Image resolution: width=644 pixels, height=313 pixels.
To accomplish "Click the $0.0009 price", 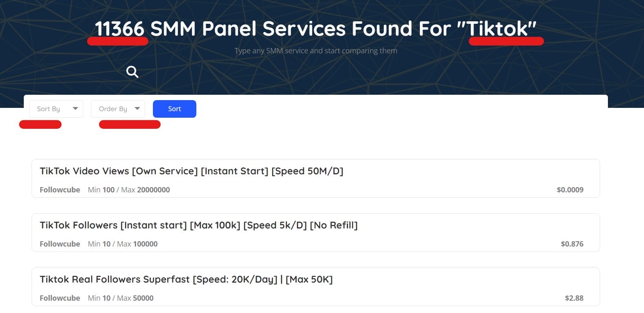I will 570,190.
